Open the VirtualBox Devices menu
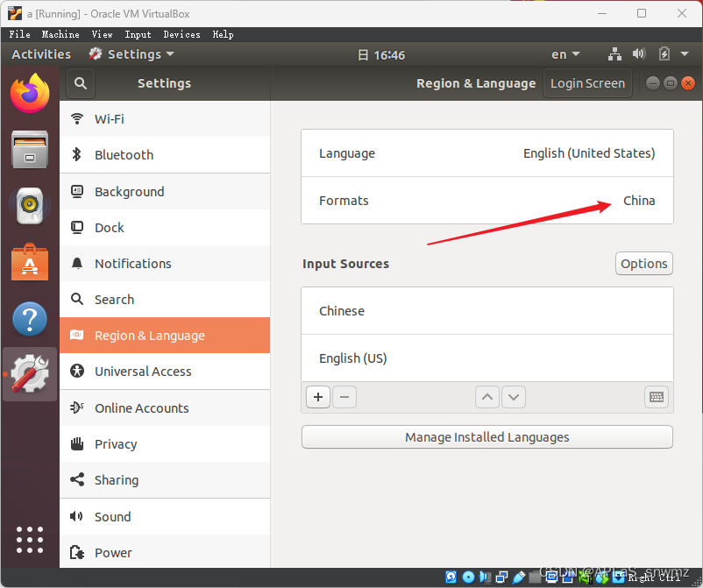This screenshot has width=703, height=588. pos(181,34)
